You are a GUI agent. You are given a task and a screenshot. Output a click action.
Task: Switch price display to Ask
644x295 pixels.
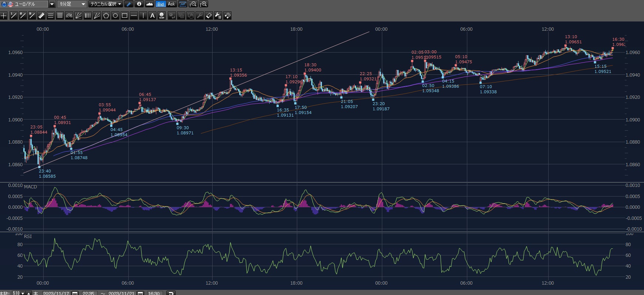pyautogui.click(x=171, y=4)
